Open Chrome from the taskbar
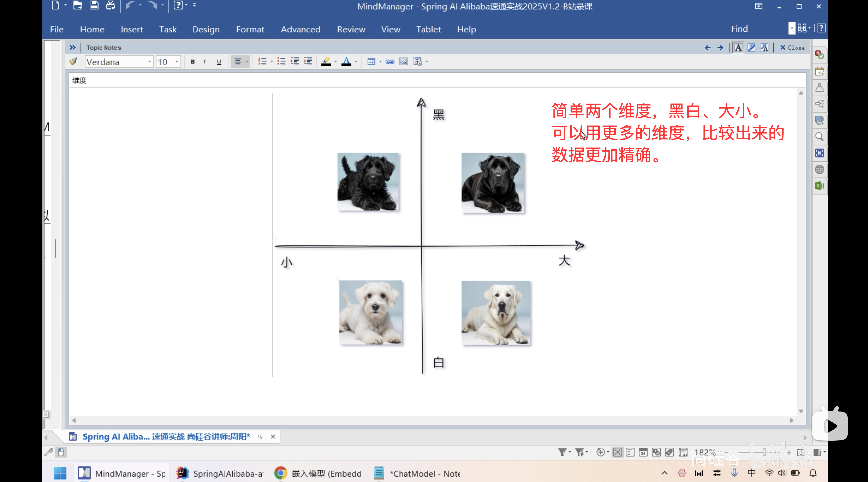Screen dimensions: 868x482 coord(280,473)
